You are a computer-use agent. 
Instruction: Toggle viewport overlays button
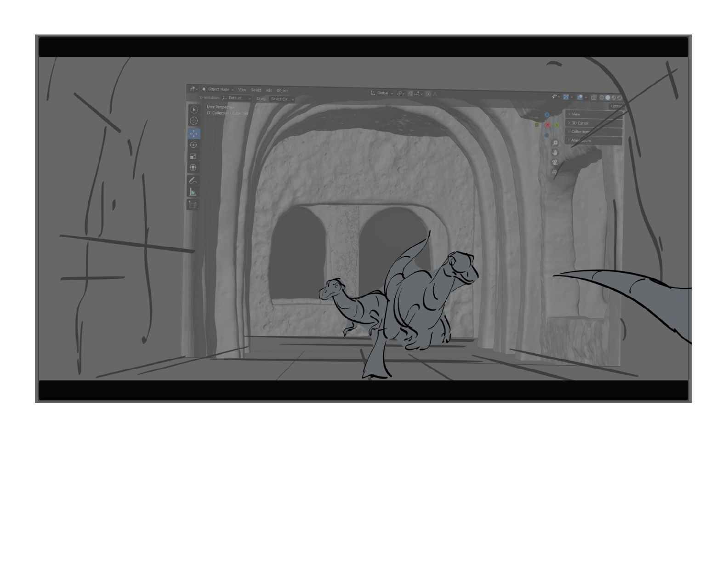[580, 98]
